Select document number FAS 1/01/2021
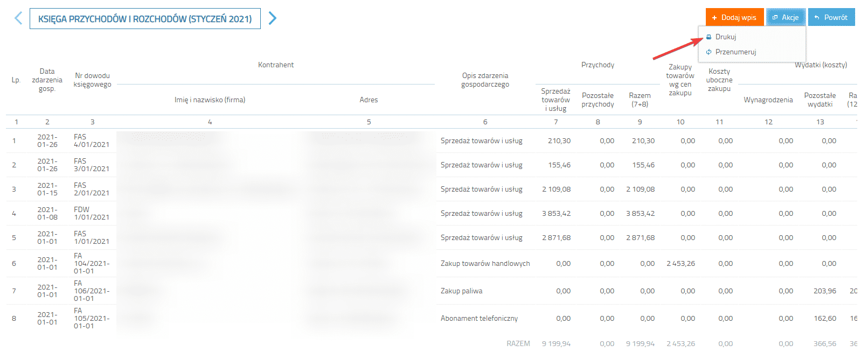 point(92,237)
